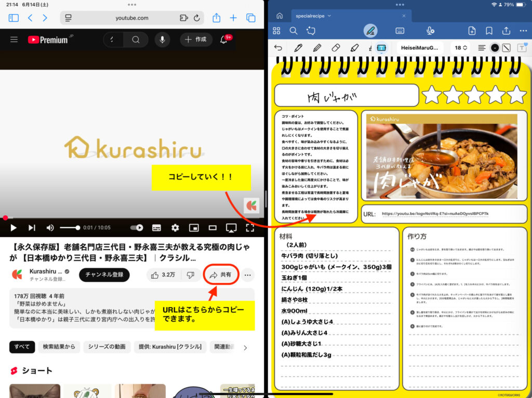Export the notebook with share icon
Image resolution: width=532 pixels, height=398 pixels.
[x=506, y=31]
